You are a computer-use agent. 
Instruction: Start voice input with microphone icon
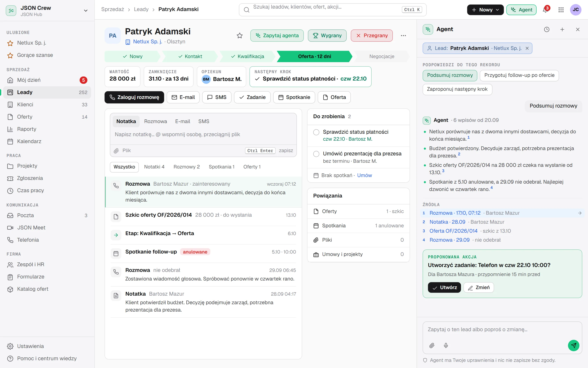pyautogui.click(x=446, y=345)
